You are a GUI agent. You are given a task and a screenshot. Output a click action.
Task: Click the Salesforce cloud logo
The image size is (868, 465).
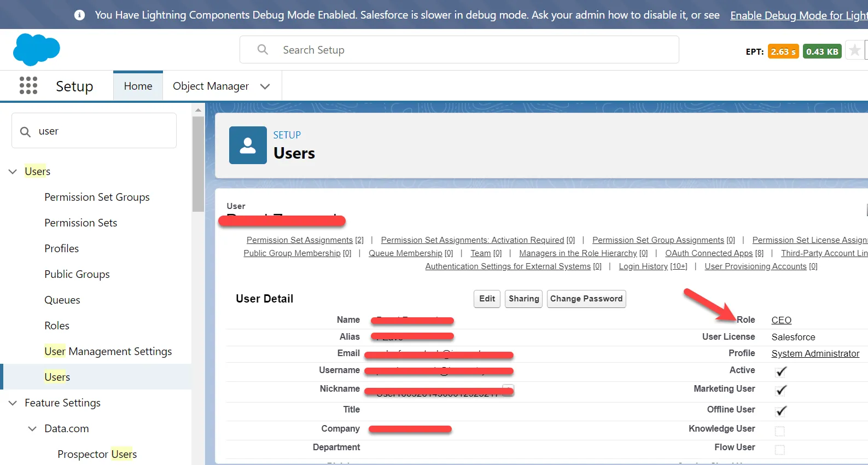pyautogui.click(x=36, y=49)
